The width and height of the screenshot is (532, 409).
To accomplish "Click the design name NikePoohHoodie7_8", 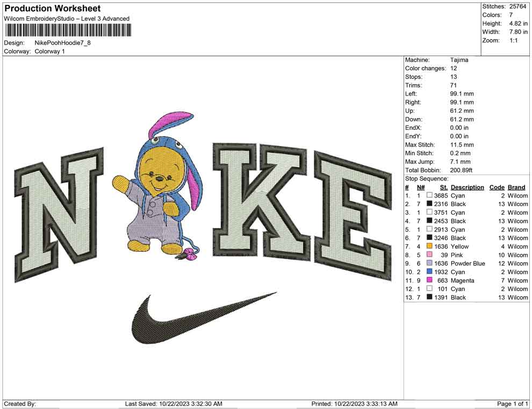I will coord(63,43).
